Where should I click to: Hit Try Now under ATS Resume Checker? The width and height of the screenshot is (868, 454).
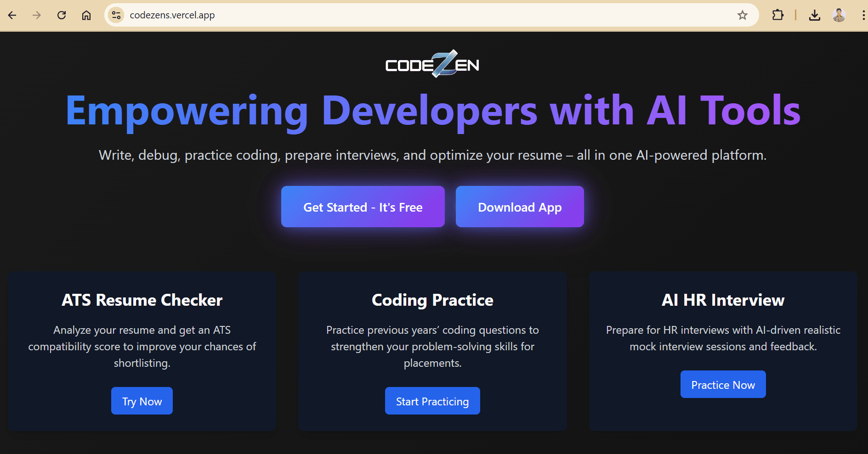click(142, 401)
